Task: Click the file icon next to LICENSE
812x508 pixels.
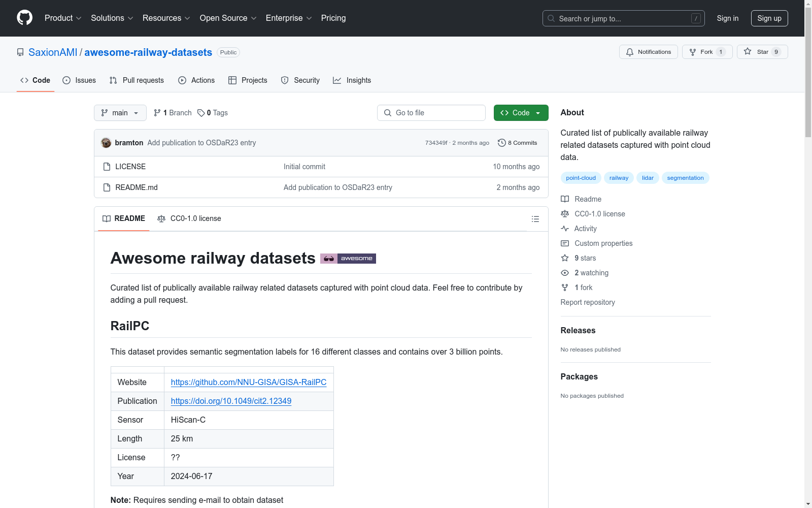Action: tap(107, 167)
